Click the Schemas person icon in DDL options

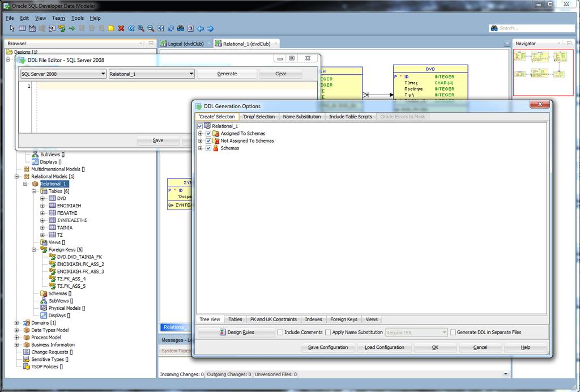coord(216,148)
